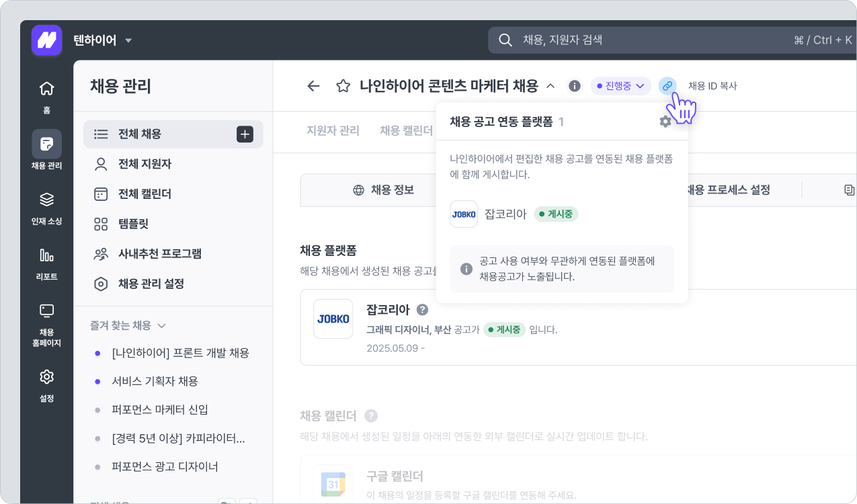Image resolution: width=857 pixels, height=504 pixels.
Task: Open 서비스 기획자 채용 favorite
Action: (155, 381)
